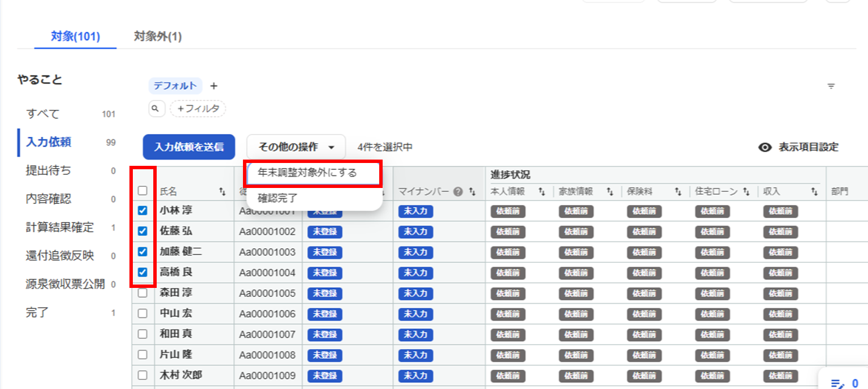Screen dimensions: 868x389
Task: Click the edit list icon bottom right
Action: [836, 383]
